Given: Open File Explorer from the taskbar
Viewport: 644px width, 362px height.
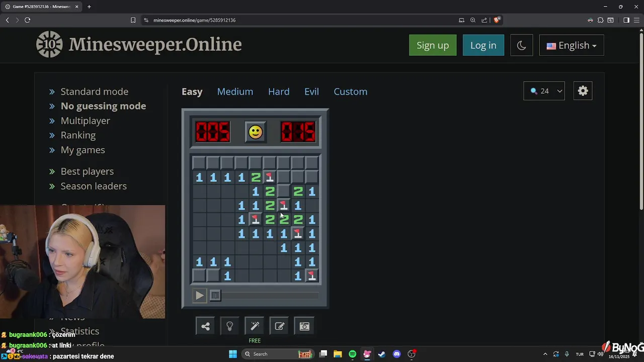Looking at the screenshot, I should point(338,354).
